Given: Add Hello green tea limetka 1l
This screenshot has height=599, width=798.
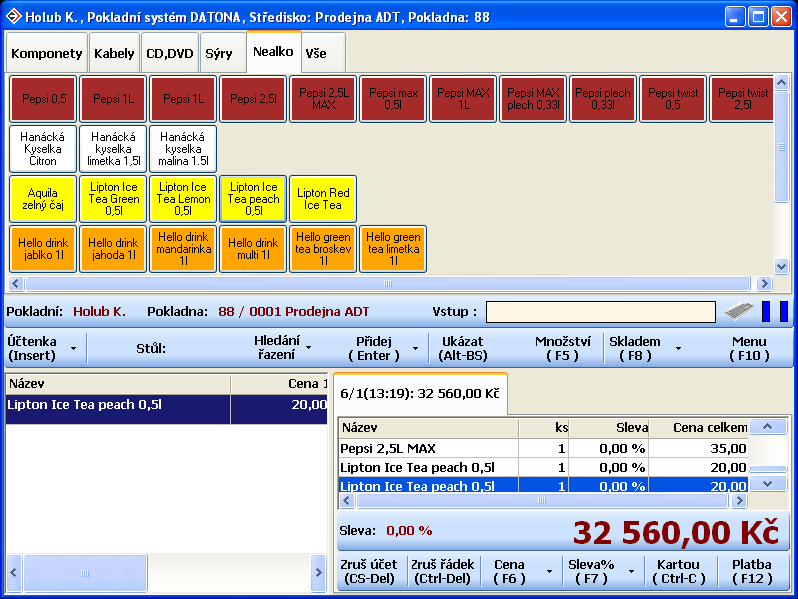Looking at the screenshot, I should click(x=393, y=249).
